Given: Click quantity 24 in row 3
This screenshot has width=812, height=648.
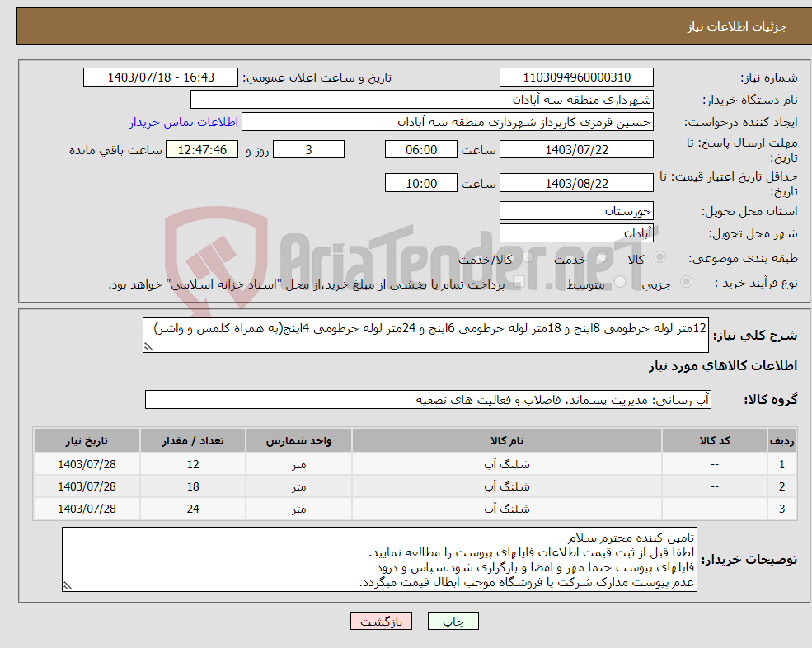Looking at the screenshot, I should tap(193, 509).
